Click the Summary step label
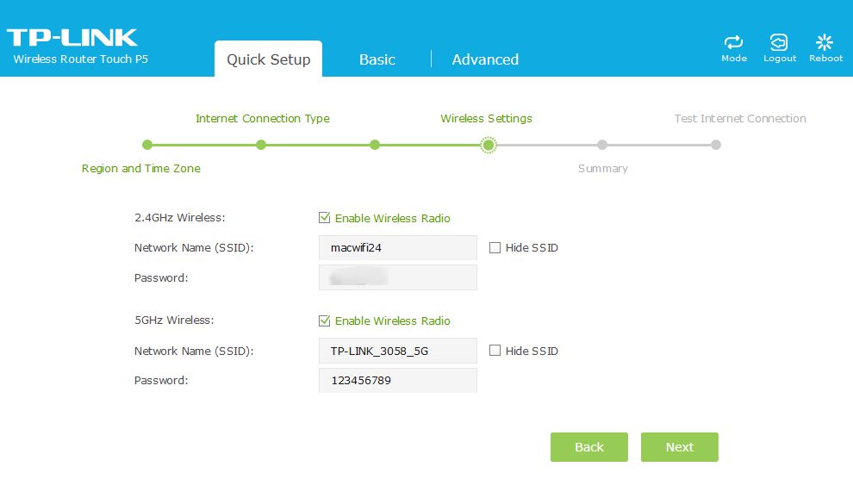The height and width of the screenshot is (504, 853). pyautogui.click(x=603, y=169)
